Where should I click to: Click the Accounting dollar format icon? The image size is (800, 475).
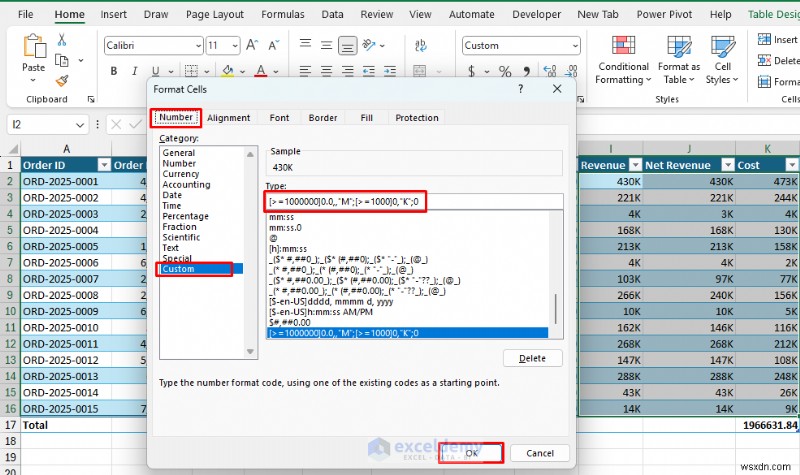(x=471, y=71)
